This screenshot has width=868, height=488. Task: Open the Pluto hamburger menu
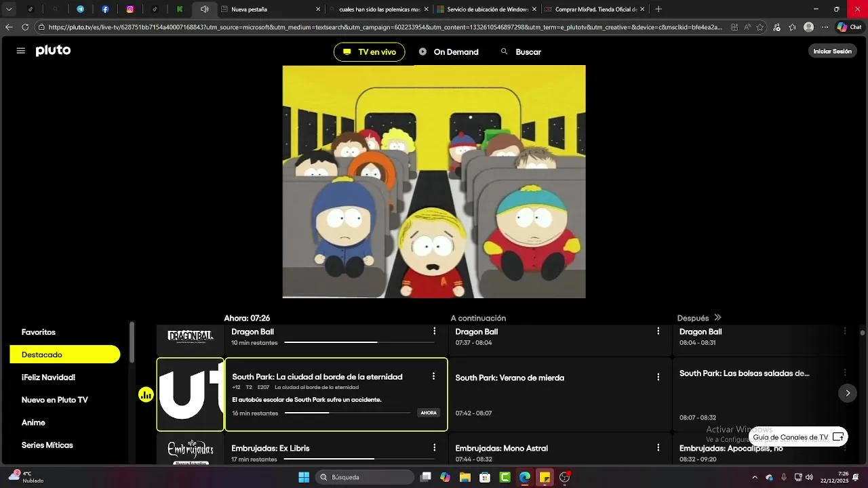coord(21,51)
